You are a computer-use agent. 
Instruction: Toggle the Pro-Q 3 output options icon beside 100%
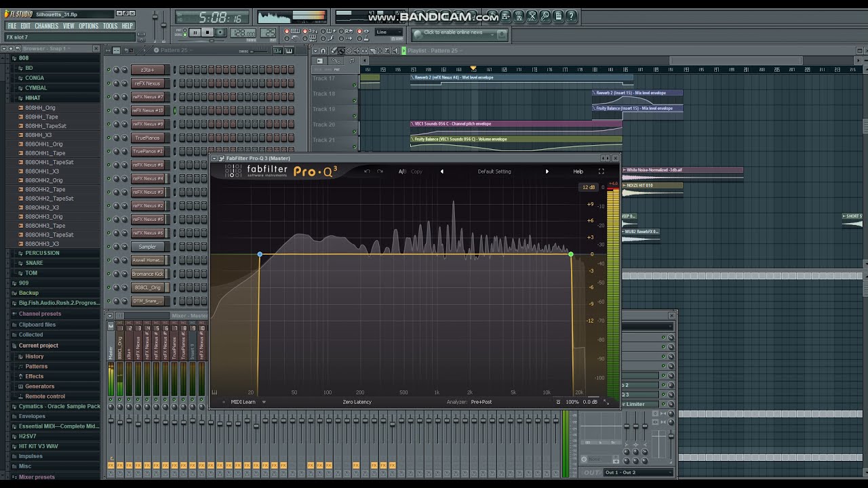click(558, 402)
